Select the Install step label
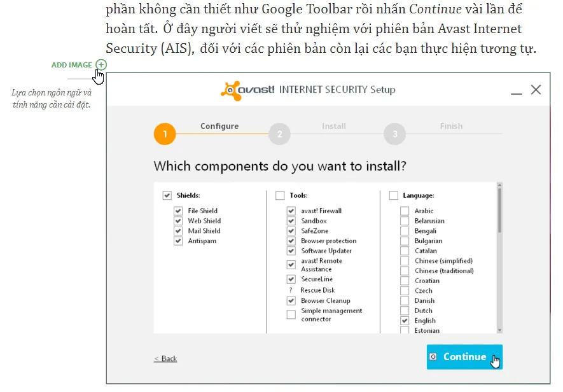563x392 pixels. click(x=333, y=125)
